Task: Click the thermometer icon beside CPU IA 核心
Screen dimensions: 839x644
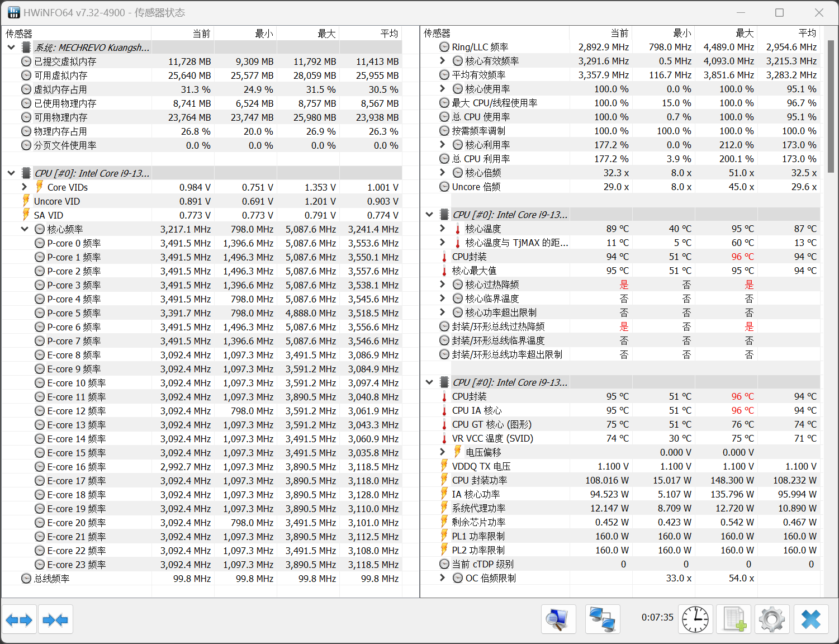Action: [x=444, y=410]
